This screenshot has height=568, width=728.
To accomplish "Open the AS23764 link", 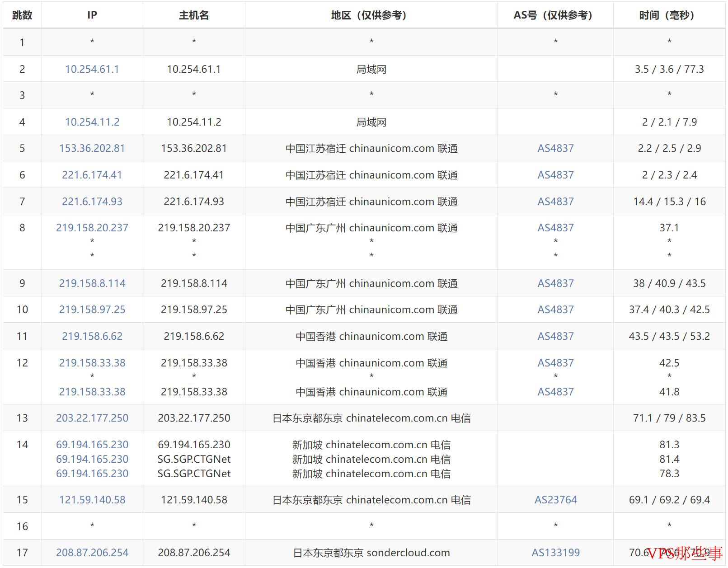I will (555, 500).
